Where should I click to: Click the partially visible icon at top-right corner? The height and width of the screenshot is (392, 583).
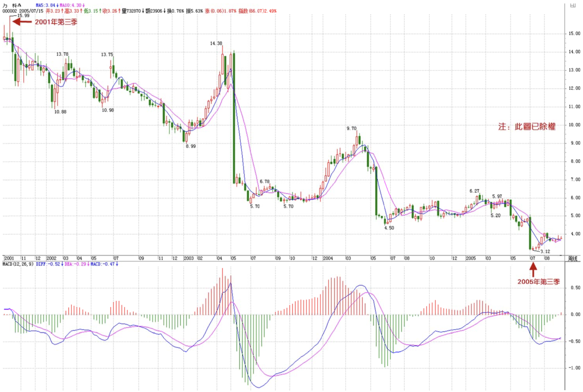(573, 5)
